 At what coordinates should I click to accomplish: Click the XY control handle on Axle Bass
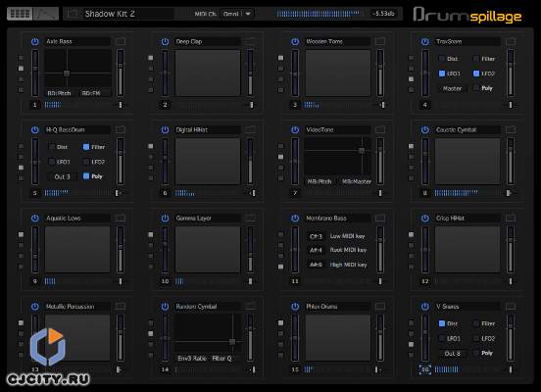coord(67,73)
